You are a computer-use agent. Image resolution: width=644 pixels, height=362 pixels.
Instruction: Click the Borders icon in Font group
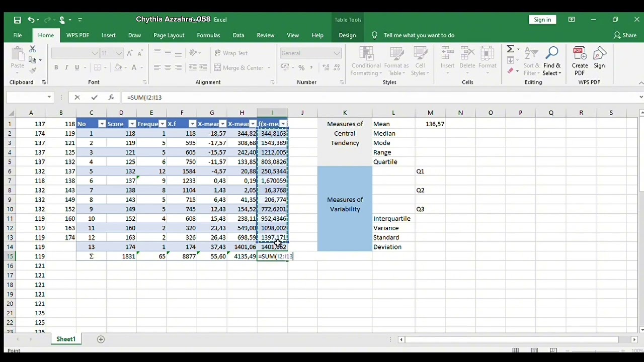click(x=98, y=67)
